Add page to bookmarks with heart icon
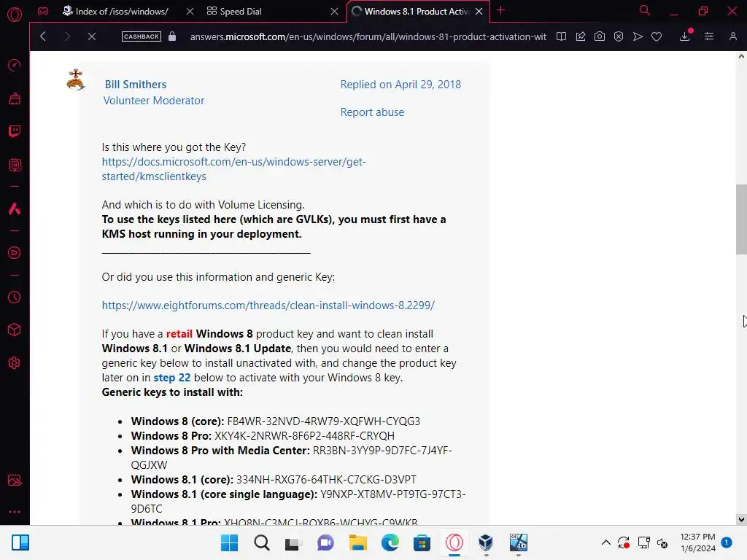Viewport: 747px width, 560px height. (x=657, y=36)
